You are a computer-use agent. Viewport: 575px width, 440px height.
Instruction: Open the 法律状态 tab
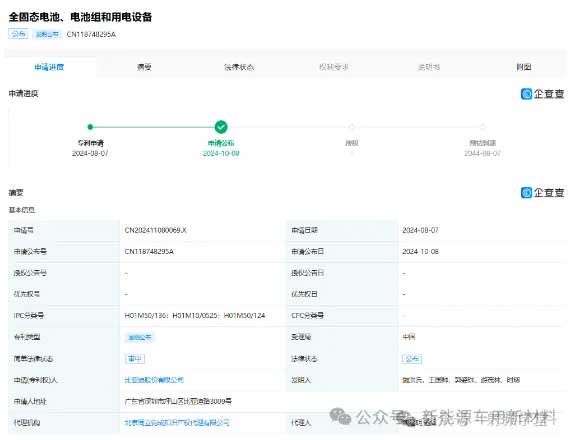point(239,67)
